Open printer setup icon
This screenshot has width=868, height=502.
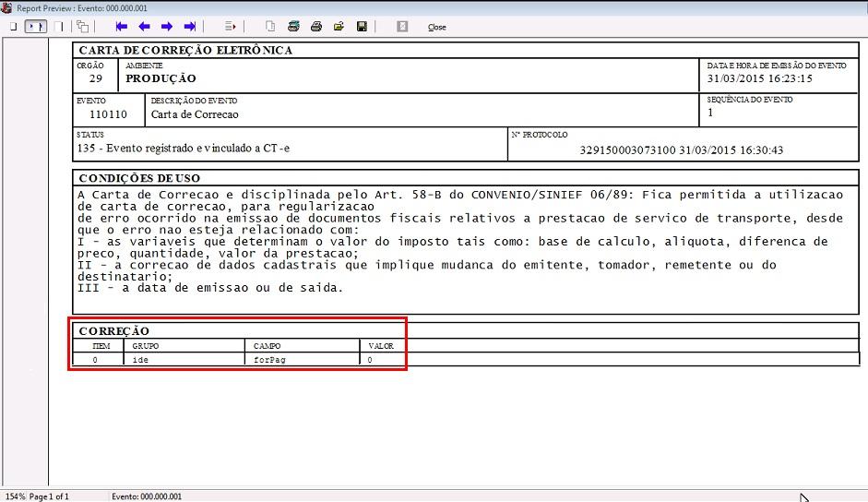pyautogui.click(x=293, y=27)
